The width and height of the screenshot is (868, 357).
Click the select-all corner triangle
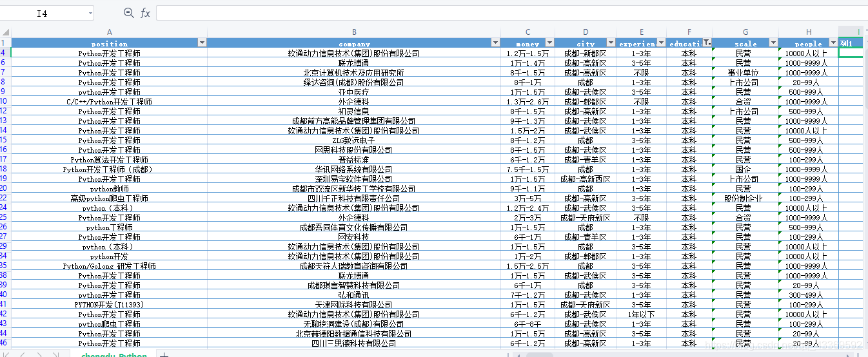coord(5,32)
